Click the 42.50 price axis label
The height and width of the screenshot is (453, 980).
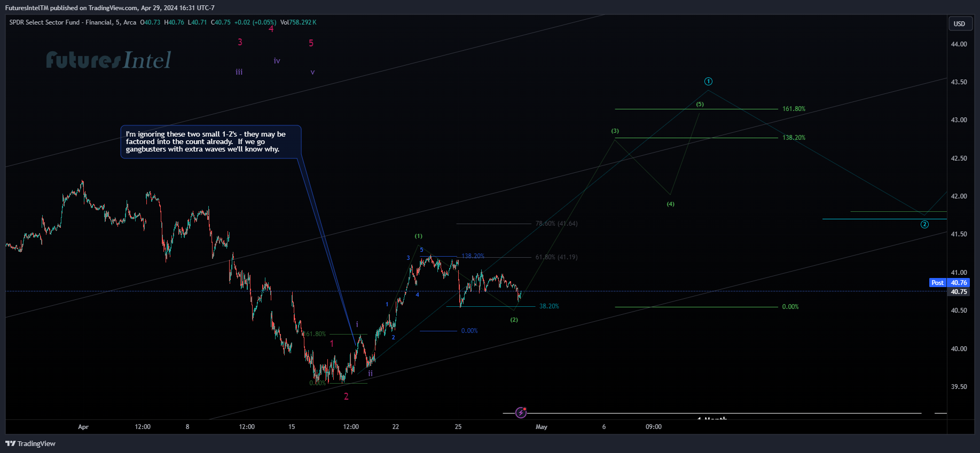pyautogui.click(x=959, y=158)
